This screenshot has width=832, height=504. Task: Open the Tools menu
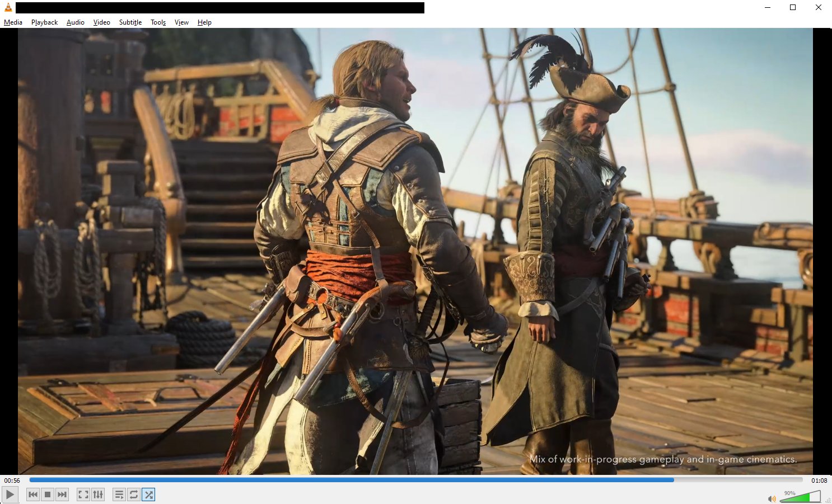tap(158, 22)
